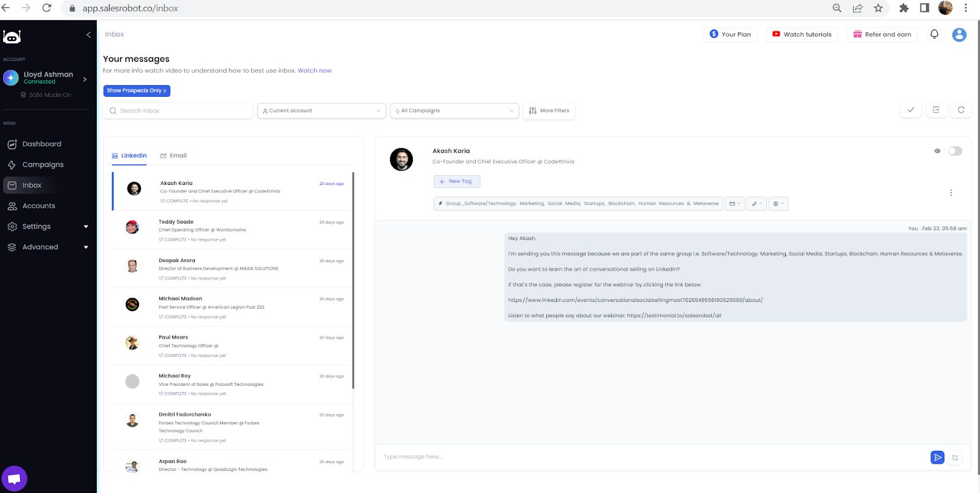Viewport: 980px width, 493px height.
Task: Toggle the switch beside Akash Karia's name
Action: click(955, 151)
